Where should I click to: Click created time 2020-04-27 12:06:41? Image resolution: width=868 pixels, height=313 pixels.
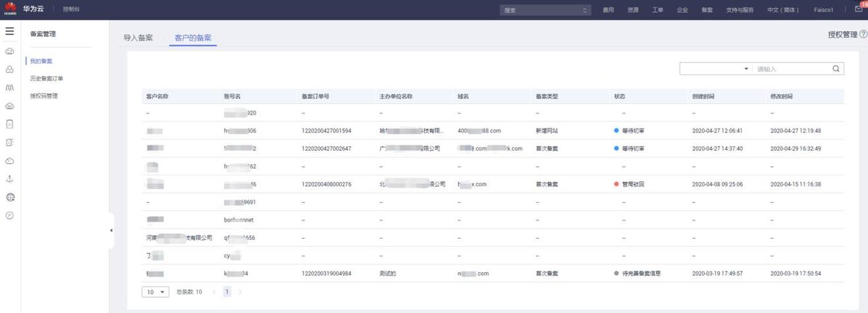(x=717, y=130)
